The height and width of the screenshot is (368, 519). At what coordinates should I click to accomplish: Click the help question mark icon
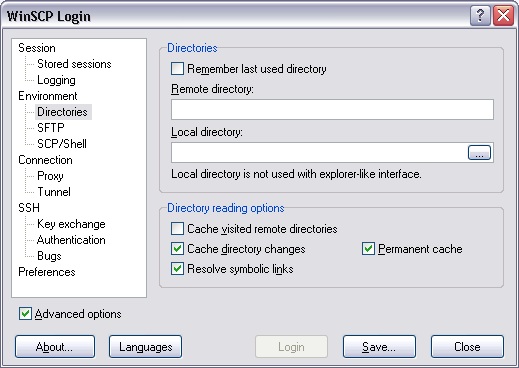[x=480, y=16]
